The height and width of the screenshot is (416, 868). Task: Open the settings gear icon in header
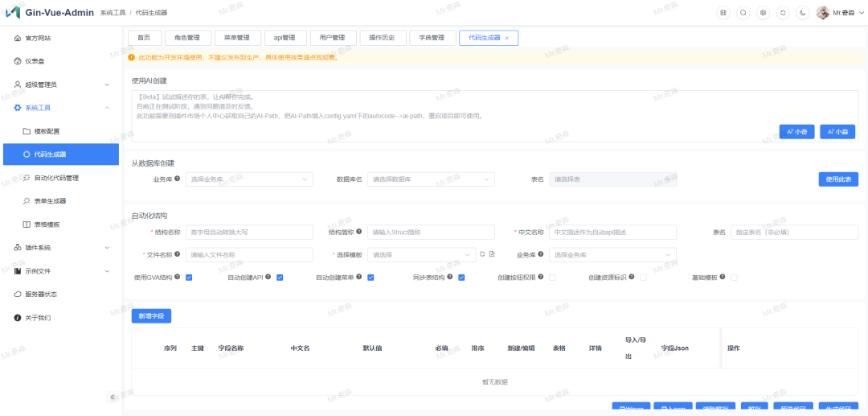pos(763,13)
